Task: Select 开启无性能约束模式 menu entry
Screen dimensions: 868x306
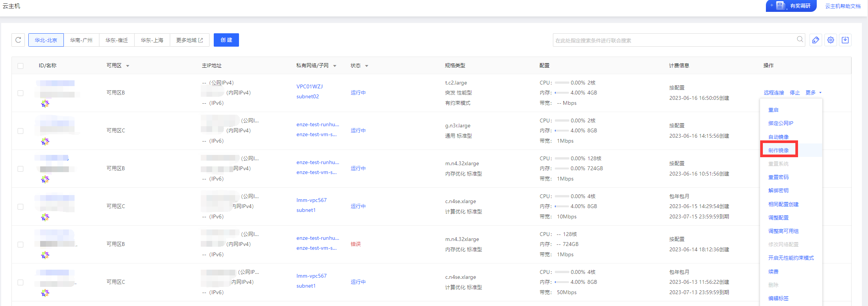Action: coord(791,258)
